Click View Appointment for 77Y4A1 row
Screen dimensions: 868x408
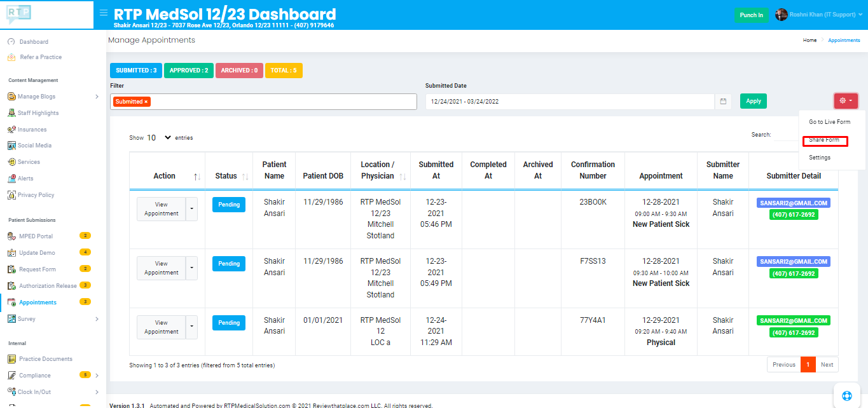click(x=161, y=327)
